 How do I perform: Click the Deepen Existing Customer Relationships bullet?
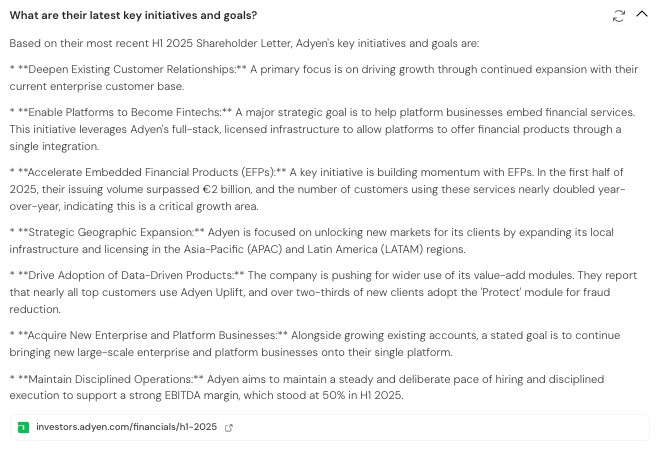(324, 78)
